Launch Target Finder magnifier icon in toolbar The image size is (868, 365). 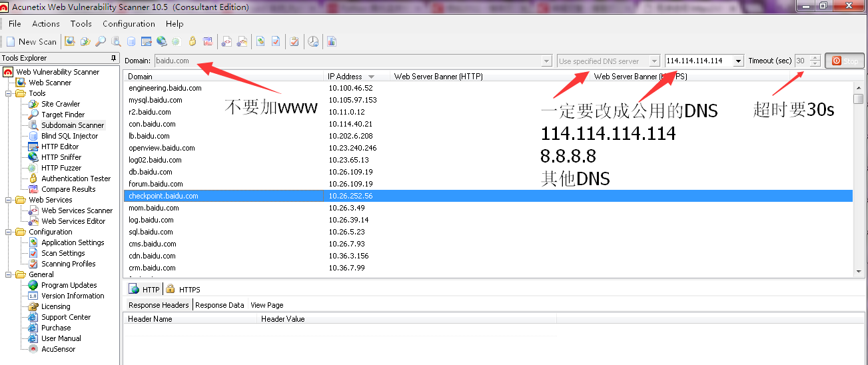101,41
